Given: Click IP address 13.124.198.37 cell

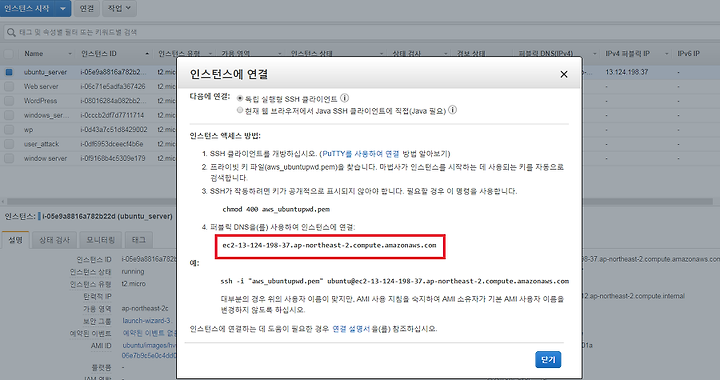Looking at the screenshot, I should pyautogui.click(x=627, y=72).
